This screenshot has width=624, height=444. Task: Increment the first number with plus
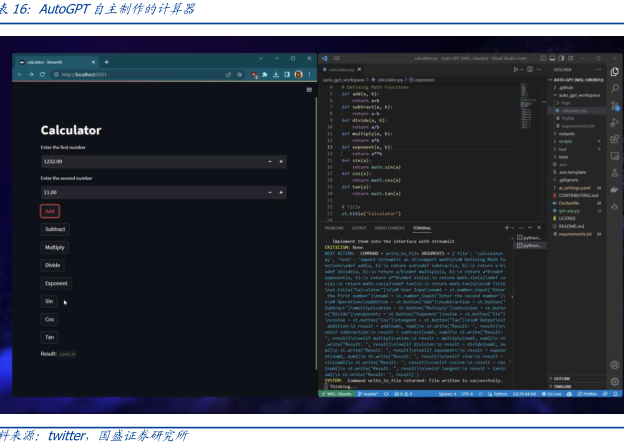282,161
